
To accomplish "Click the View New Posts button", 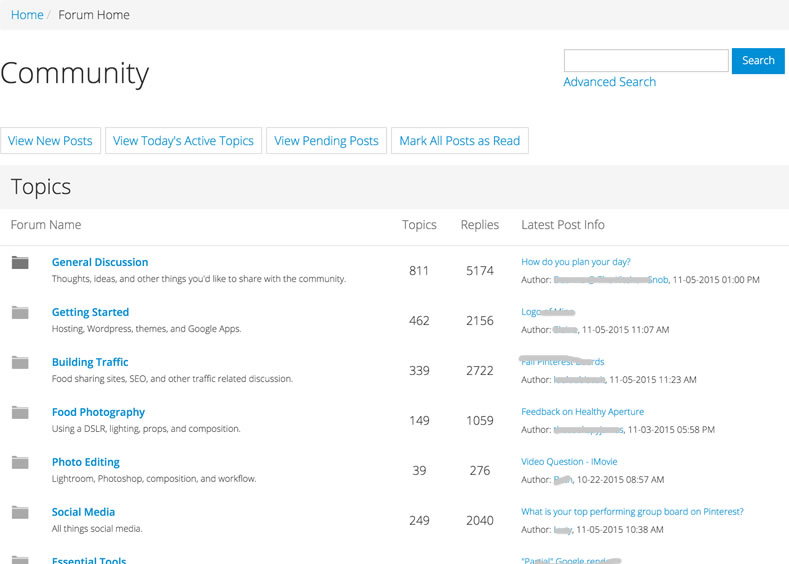I will pyautogui.click(x=50, y=141).
